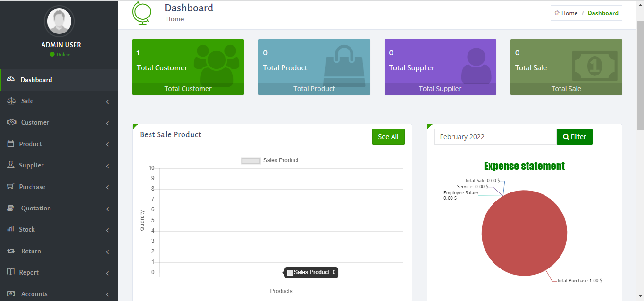This screenshot has width=644, height=301.
Task: Expand the Customer sidebar section
Action: pos(59,122)
